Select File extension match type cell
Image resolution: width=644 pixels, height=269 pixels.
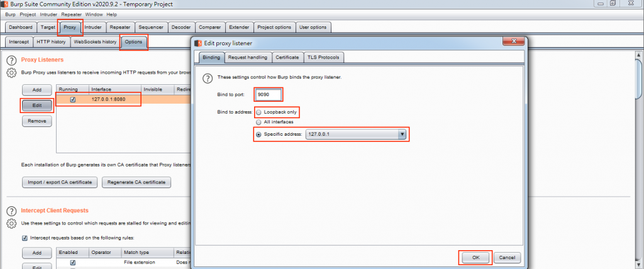pos(148,262)
